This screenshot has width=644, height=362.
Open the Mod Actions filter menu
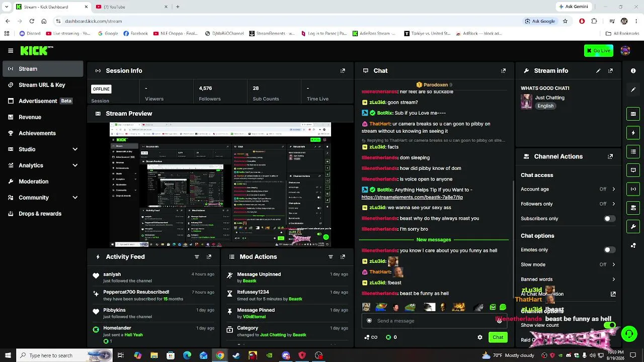click(x=331, y=257)
